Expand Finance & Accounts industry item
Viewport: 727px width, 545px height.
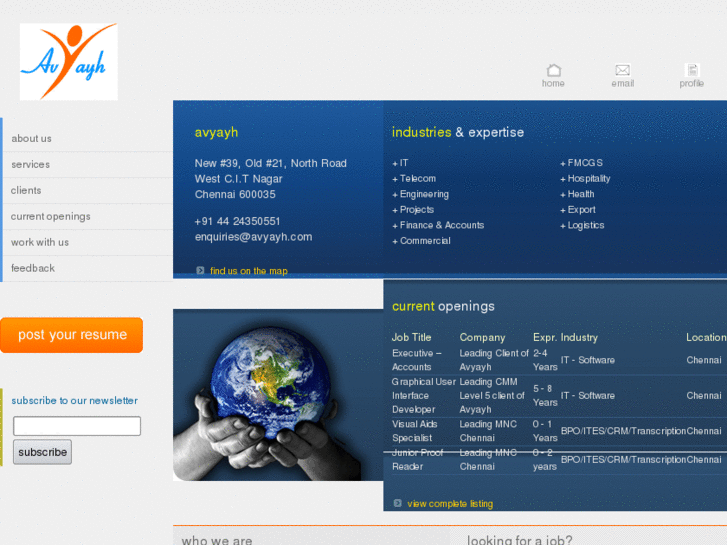click(438, 225)
